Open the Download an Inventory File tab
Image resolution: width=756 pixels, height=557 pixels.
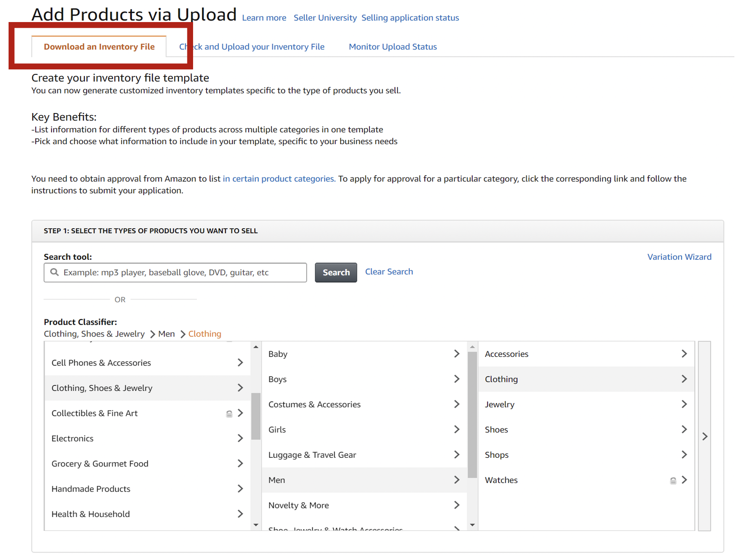pos(99,47)
